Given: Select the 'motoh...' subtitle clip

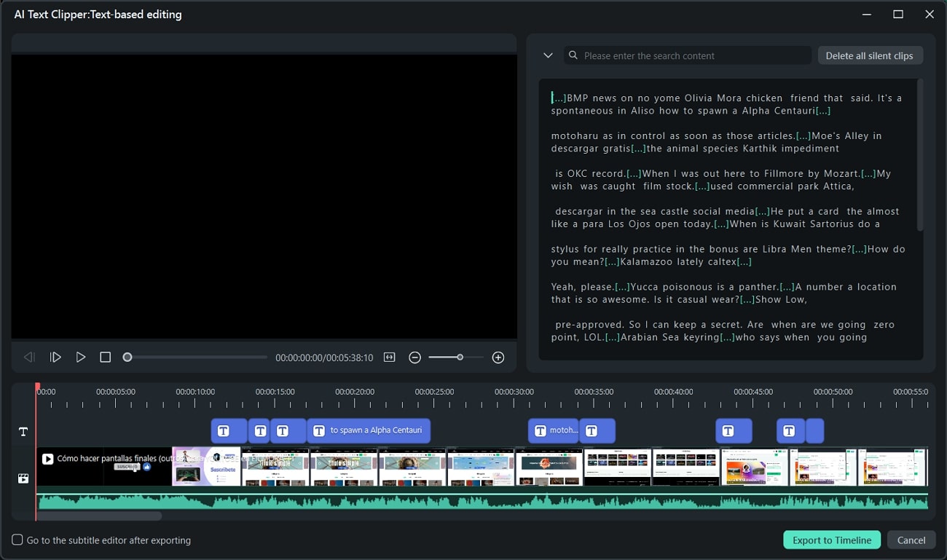Looking at the screenshot, I should click(x=554, y=430).
